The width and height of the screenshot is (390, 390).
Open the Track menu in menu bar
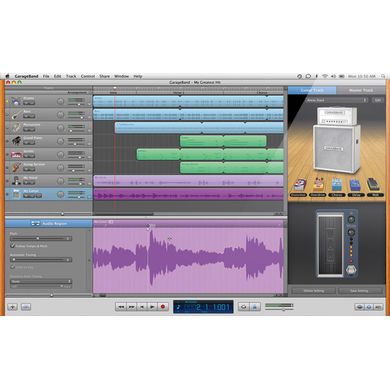[71, 76]
